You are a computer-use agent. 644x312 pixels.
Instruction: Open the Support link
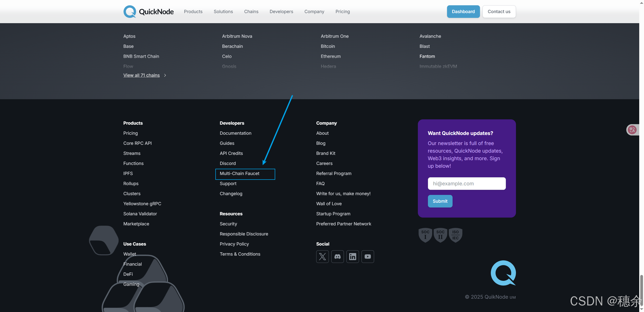228,184
